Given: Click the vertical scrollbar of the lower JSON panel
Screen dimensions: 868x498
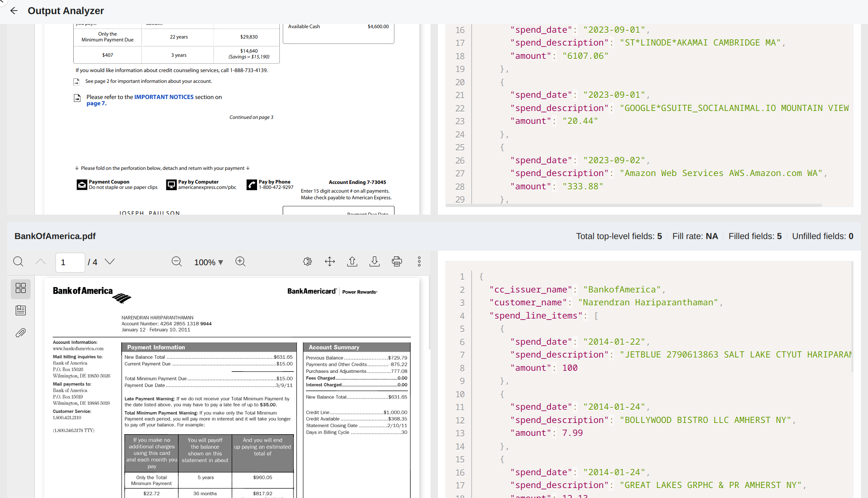Looking at the screenshot, I should click(853, 317).
